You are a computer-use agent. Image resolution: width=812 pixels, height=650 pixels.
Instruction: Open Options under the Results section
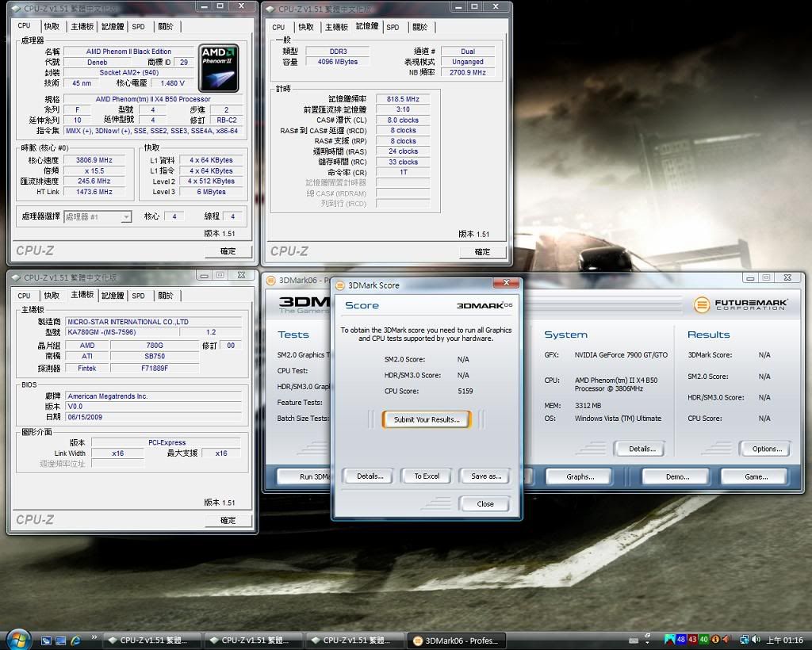point(766,449)
